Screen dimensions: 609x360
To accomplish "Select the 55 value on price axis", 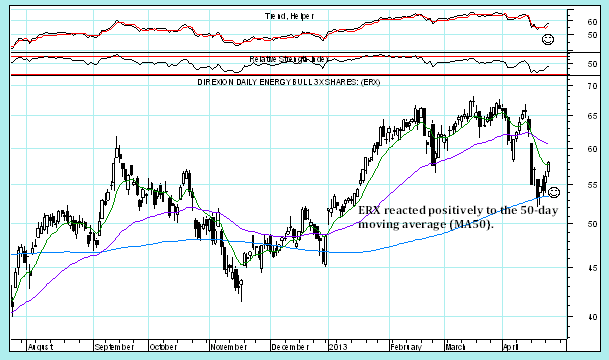I will click(x=592, y=185).
